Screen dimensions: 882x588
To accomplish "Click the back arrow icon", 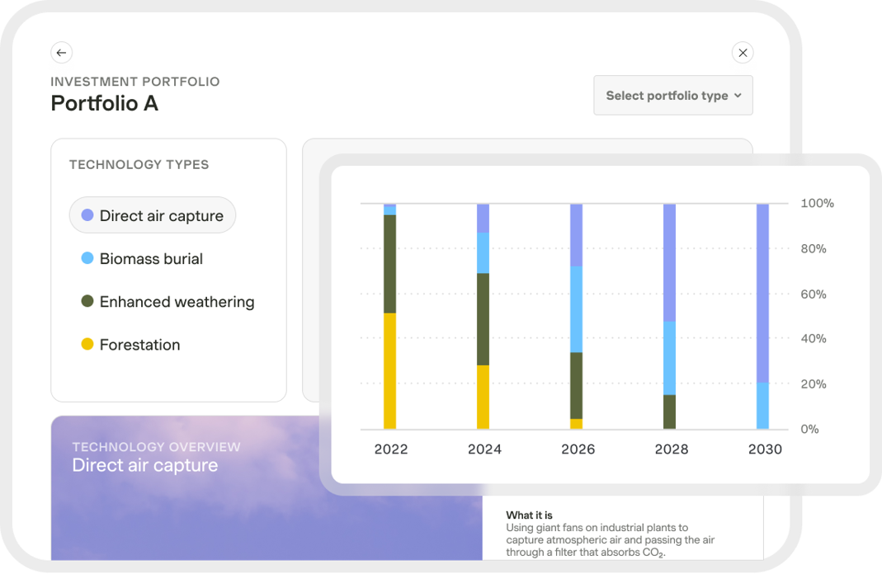I will pyautogui.click(x=61, y=53).
